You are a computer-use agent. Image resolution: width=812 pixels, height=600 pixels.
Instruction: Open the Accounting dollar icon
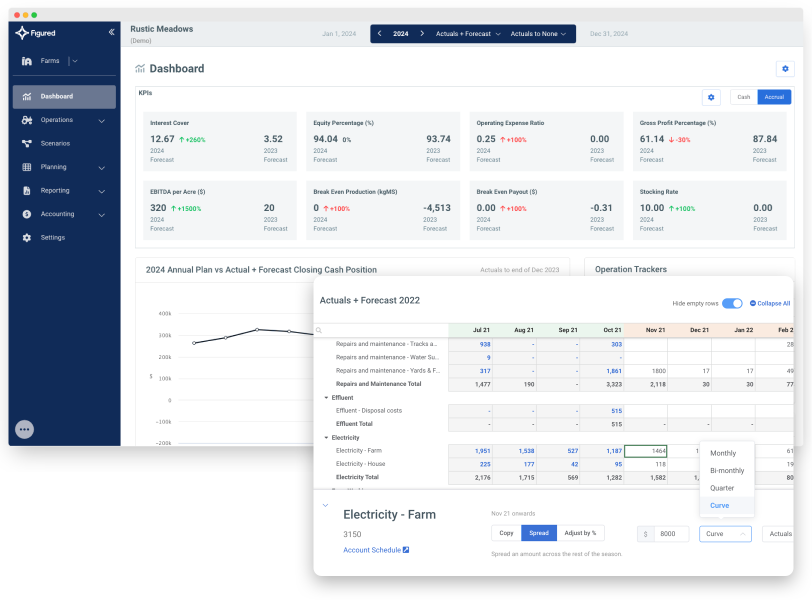(x=27, y=214)
